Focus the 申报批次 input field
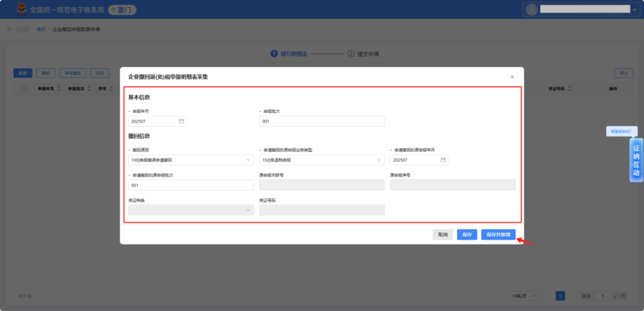Screen dimensions: 644x311 point(322,121)
